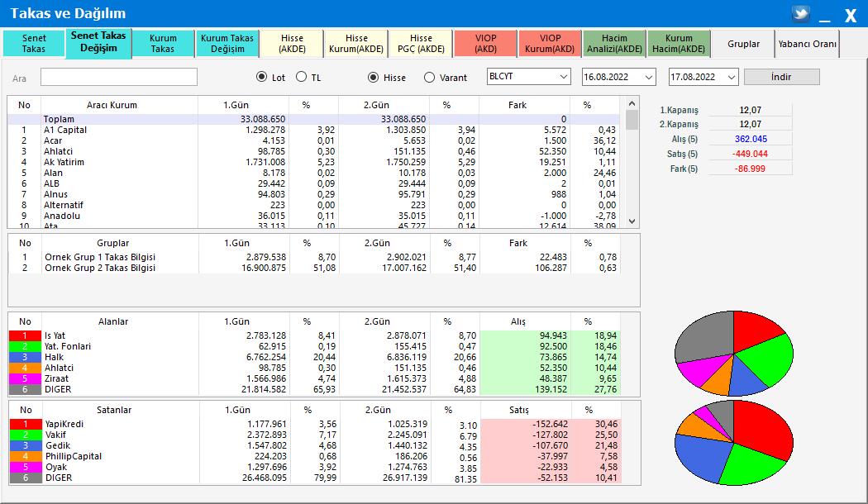The image size is (868, 504).
Task: Click magenta swatch 5 for Ziraat
Action: (x=25, y=379)
